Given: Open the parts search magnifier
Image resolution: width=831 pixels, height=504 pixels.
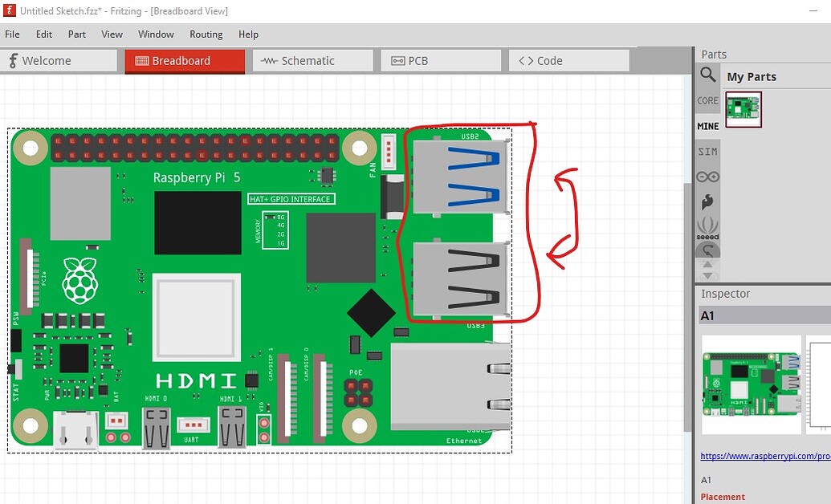Looking at the screenshot, I should click(x=707, y=74).
